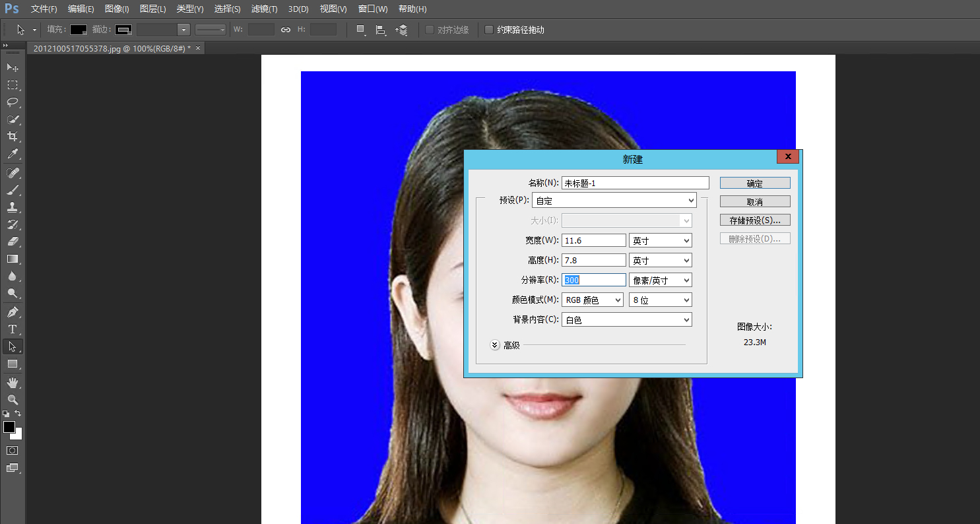Open the 背景内容 白色 dropdown
Screen dimensions: 980x524
click(x=627, y=320)
